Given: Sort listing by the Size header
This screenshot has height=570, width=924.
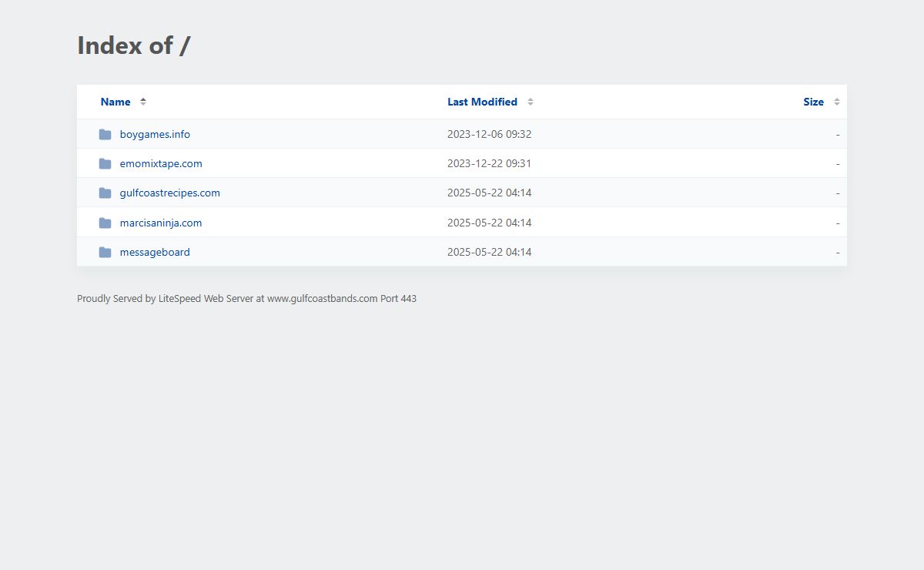Looking at the screenshot, I should [813, 102].
